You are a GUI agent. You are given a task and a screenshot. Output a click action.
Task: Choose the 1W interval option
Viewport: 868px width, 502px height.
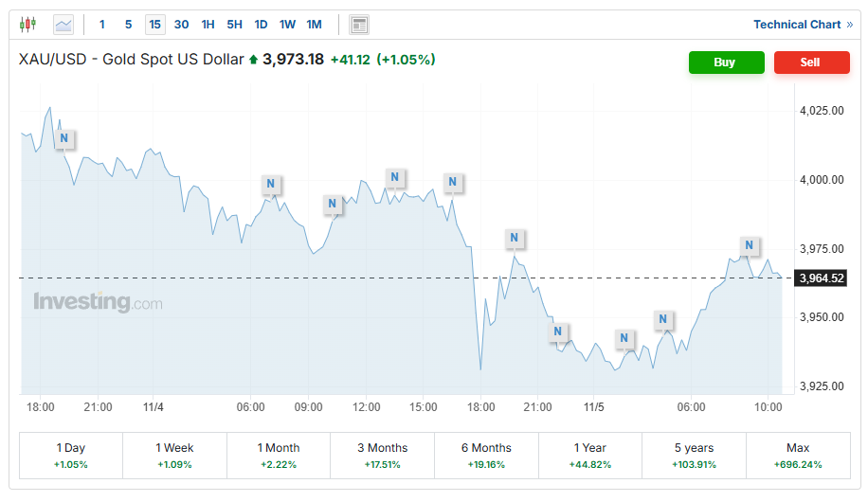pos(287,25)
